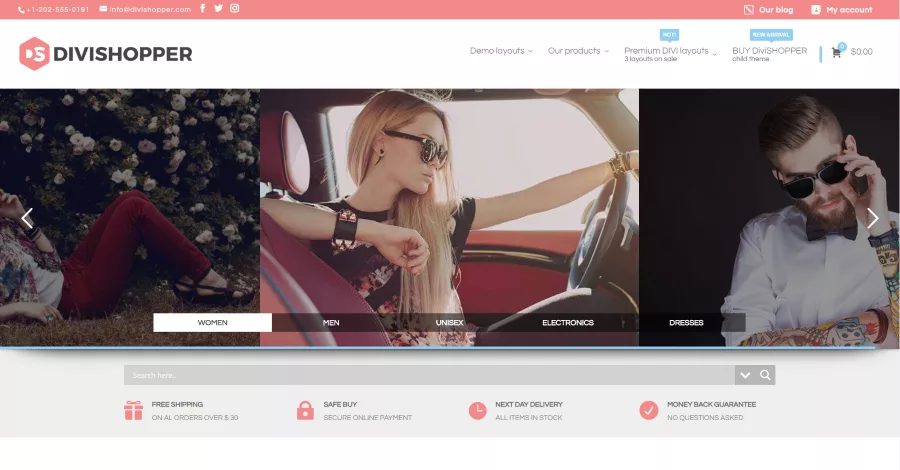The height and width of the screenshot is (470, 900).
Task: Go to the next slide arrow
Action: point(872,218)
